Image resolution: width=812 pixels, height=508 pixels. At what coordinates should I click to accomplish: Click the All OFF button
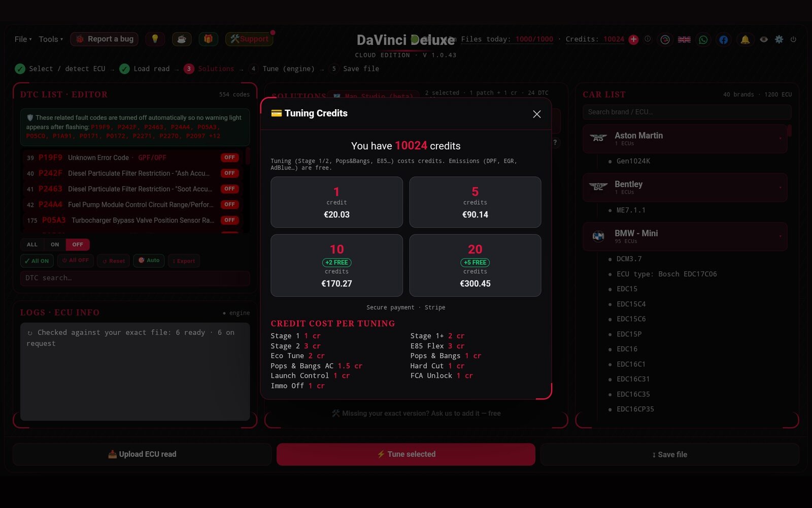pos(75,261)
